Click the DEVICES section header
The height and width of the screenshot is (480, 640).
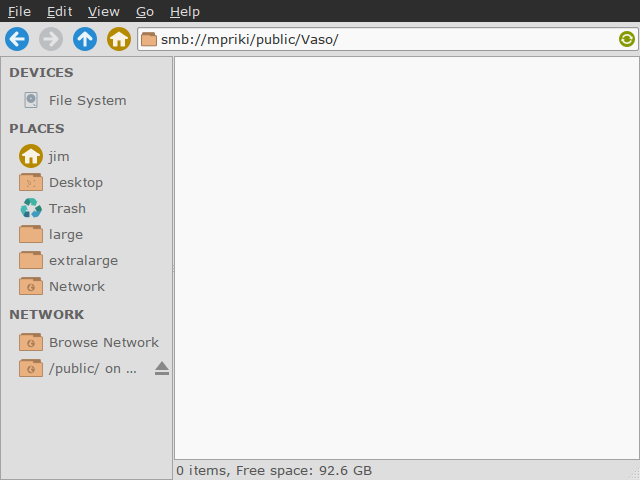41,72
